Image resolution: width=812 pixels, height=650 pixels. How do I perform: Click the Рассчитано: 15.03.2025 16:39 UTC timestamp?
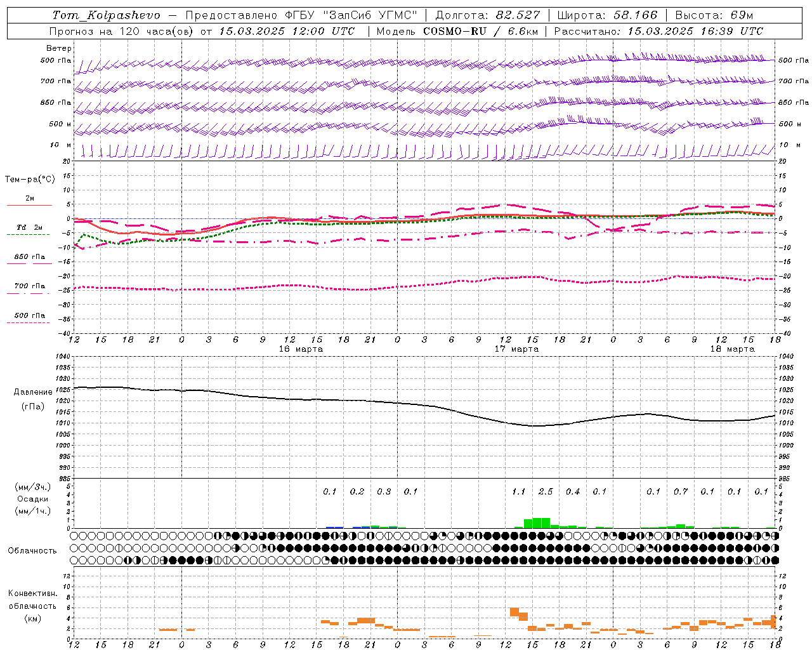pyautogui.click(x=658, y=31)
